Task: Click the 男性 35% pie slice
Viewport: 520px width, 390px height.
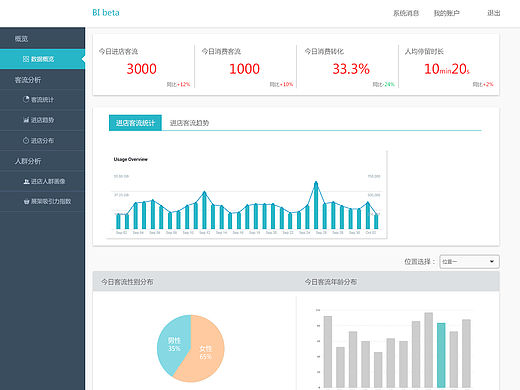Action: point(174,344)
